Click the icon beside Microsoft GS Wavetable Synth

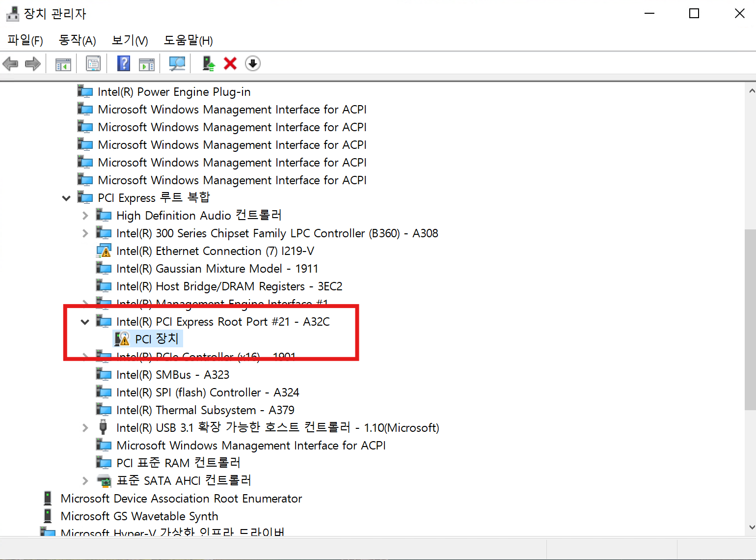(48, 516)
